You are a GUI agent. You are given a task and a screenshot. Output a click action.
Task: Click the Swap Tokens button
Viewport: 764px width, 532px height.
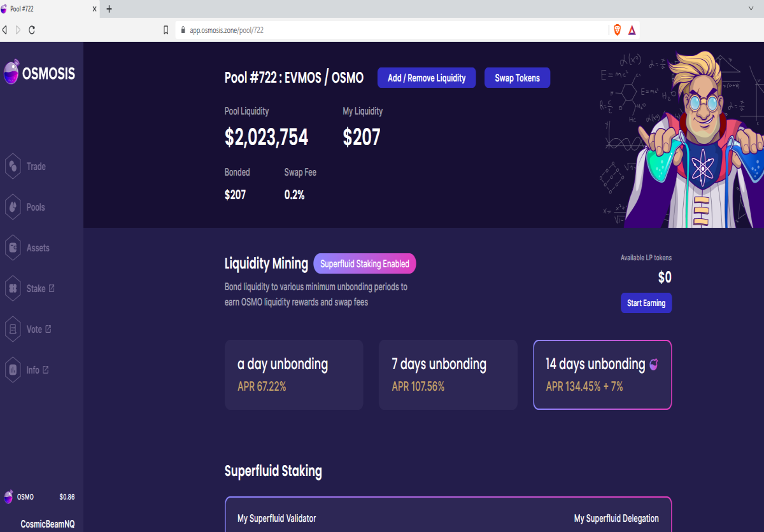(518, 78)
